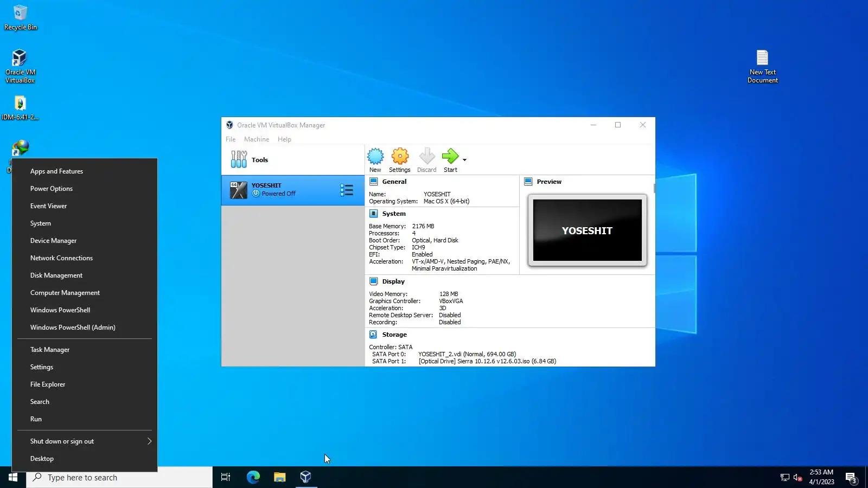Click the VBoxVGA graphics controller value
This screenshot has height=488, width=868.
click(451, 301)
